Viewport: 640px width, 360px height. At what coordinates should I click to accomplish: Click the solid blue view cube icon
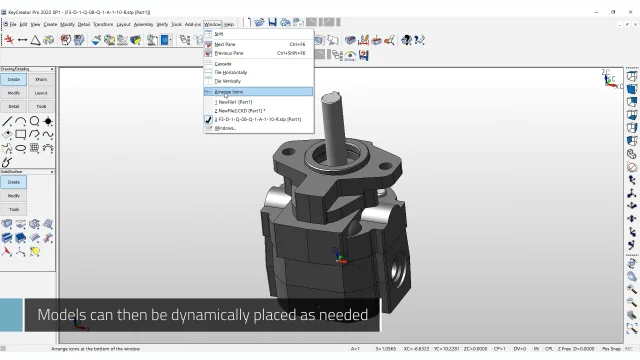tap(632, 89)
